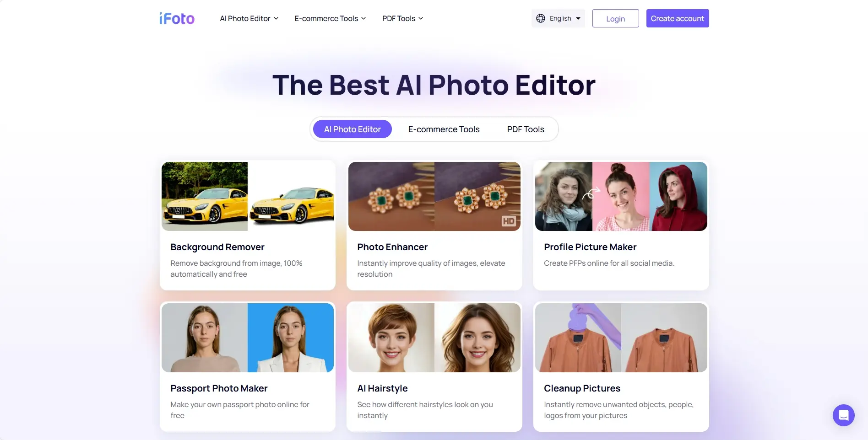This screenshot has width=868, height=440.
Task: Open the Background Remover yellow car thumbnail
Action: tap(248, 196)
